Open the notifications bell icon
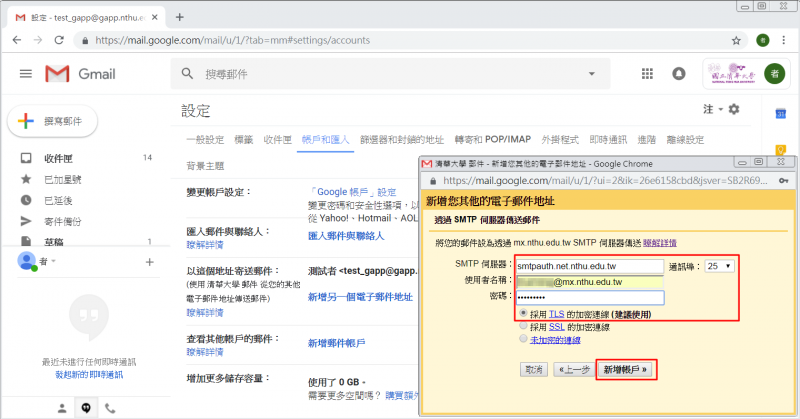This screenshot has width=800, height=419. tap(679, 74)
